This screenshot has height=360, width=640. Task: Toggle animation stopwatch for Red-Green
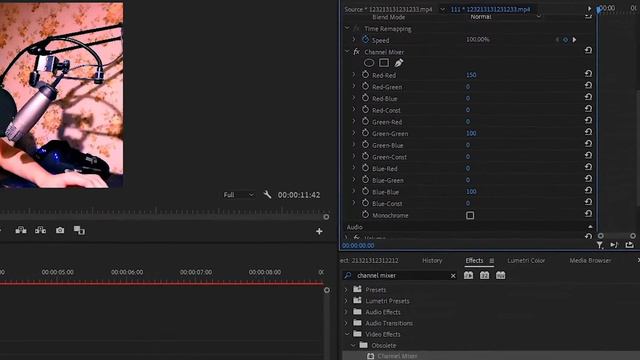365,87
